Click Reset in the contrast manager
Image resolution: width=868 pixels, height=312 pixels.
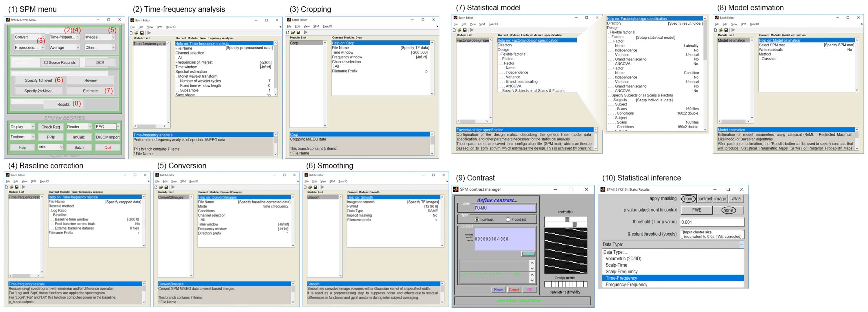pyautogui.click(x=498, y=290)
